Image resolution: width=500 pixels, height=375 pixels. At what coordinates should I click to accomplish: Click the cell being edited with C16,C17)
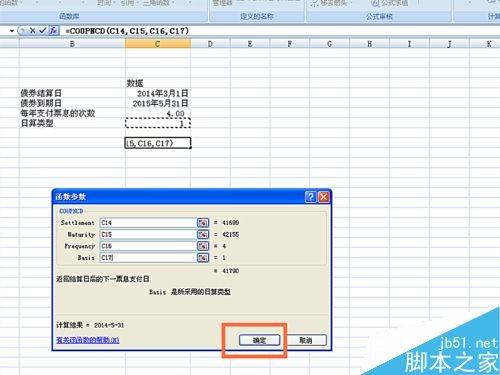(158, 143)
